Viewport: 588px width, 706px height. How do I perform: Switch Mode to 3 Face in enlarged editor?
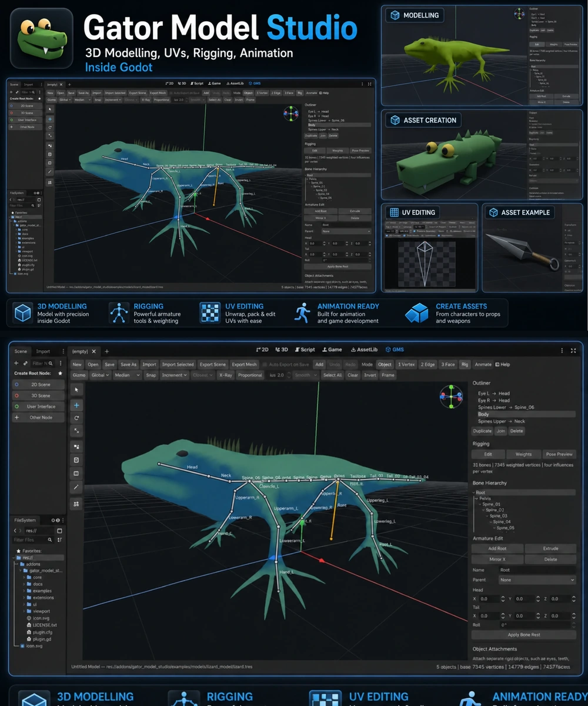point(447,364)
